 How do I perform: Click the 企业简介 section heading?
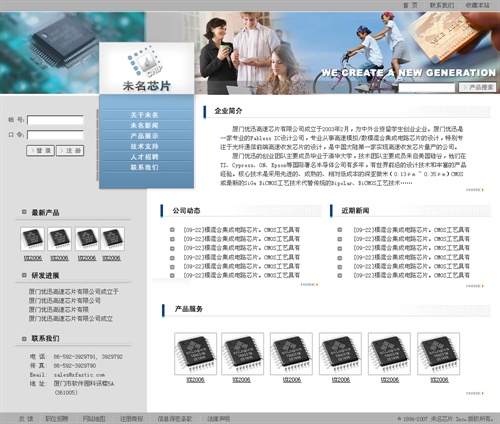point(228,111)
